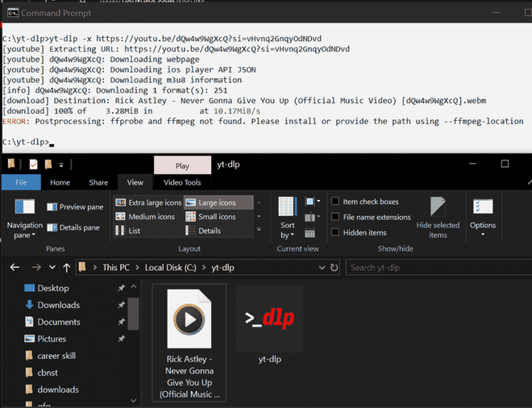532x408 pixels.
Task: Click This PC in the address bar
Action: point(116,268)
